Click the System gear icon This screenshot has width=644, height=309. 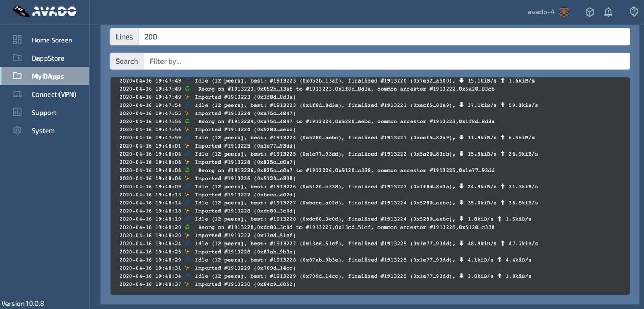click(x=17, y=130)
